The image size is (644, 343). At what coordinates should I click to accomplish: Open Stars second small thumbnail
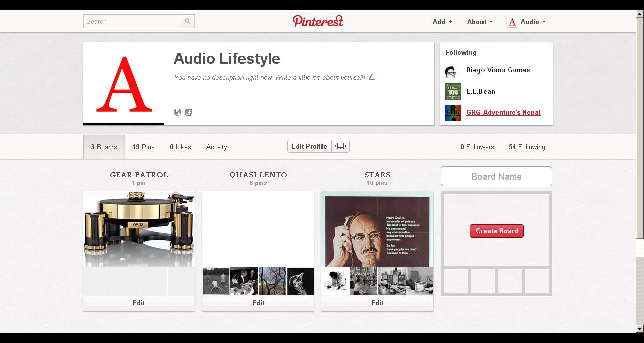point(363,281)
